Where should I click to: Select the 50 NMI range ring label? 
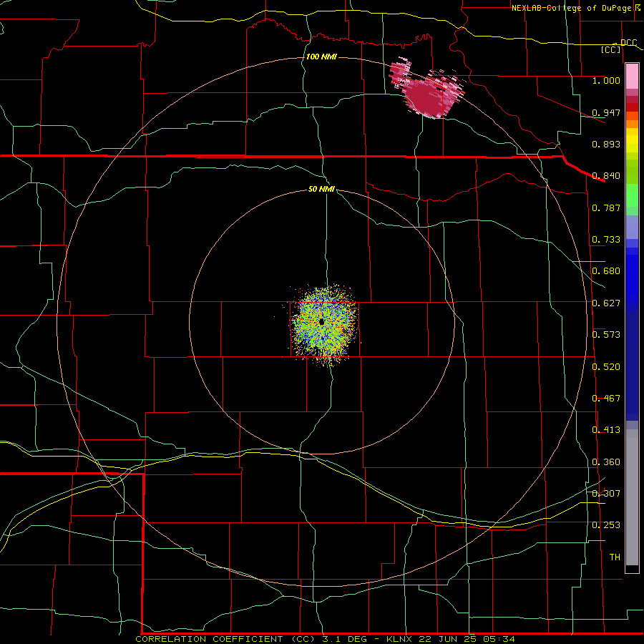tap(321, 189)
